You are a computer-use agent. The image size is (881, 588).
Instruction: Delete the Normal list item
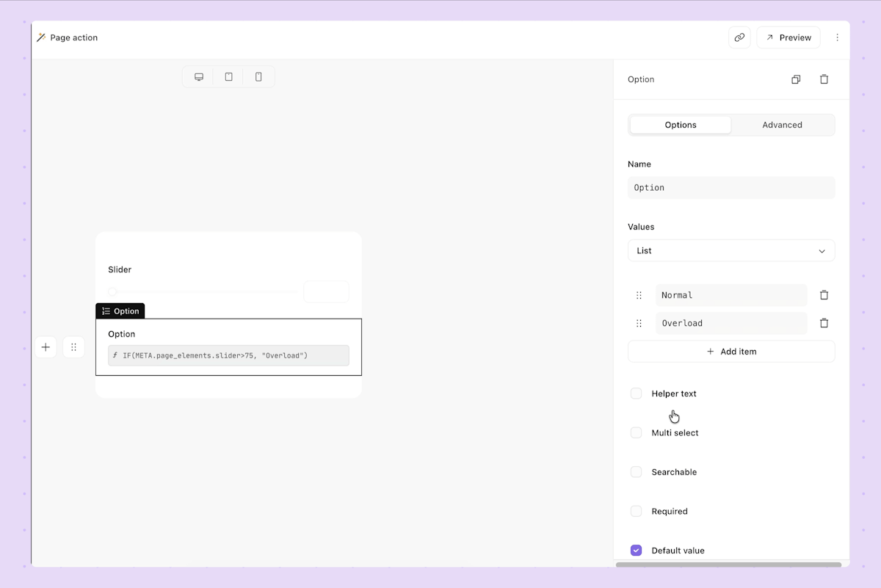[x=824, y=295]
